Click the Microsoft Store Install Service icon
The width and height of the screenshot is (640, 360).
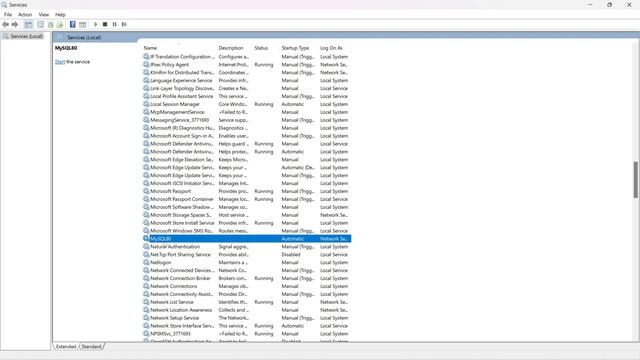coord(146,223)
